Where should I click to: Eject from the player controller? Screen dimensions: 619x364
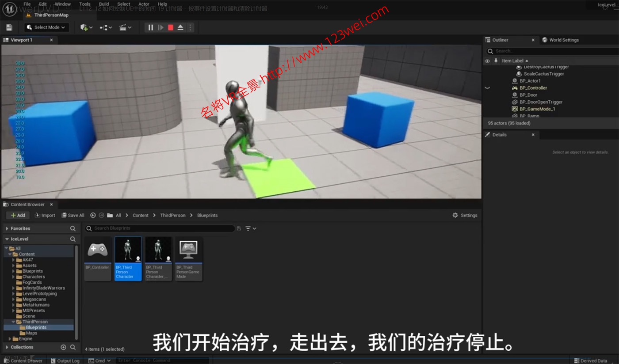(180, 27)
